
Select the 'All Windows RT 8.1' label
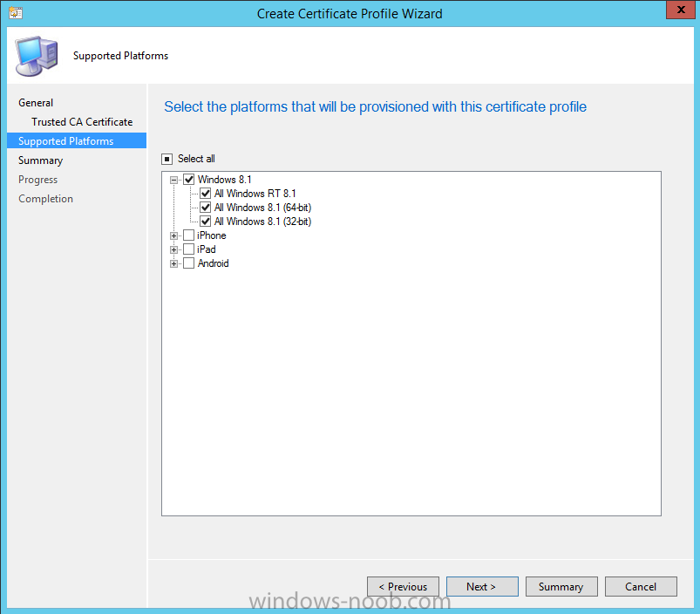coord(255,194)
